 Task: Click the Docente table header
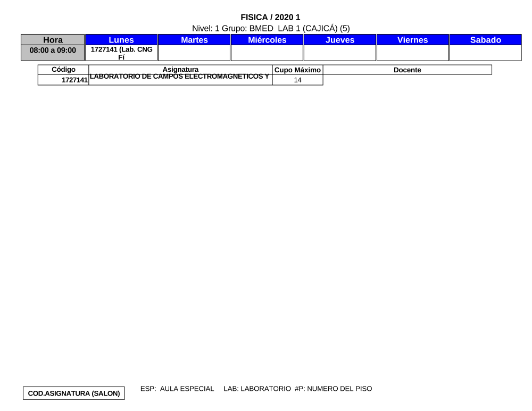(407, 70)
